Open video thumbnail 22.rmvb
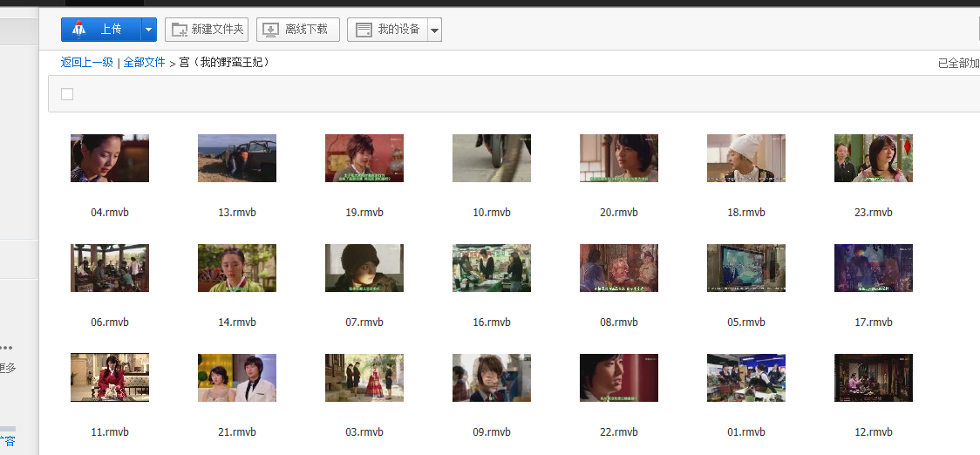This screenshot has height=455, width=980. click(x=619, y=377)
